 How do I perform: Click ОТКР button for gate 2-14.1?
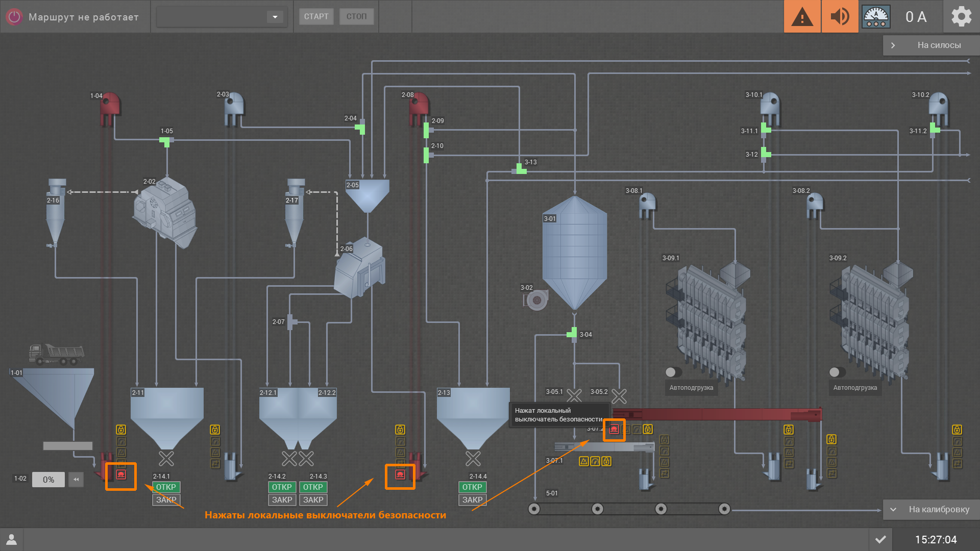166,487
